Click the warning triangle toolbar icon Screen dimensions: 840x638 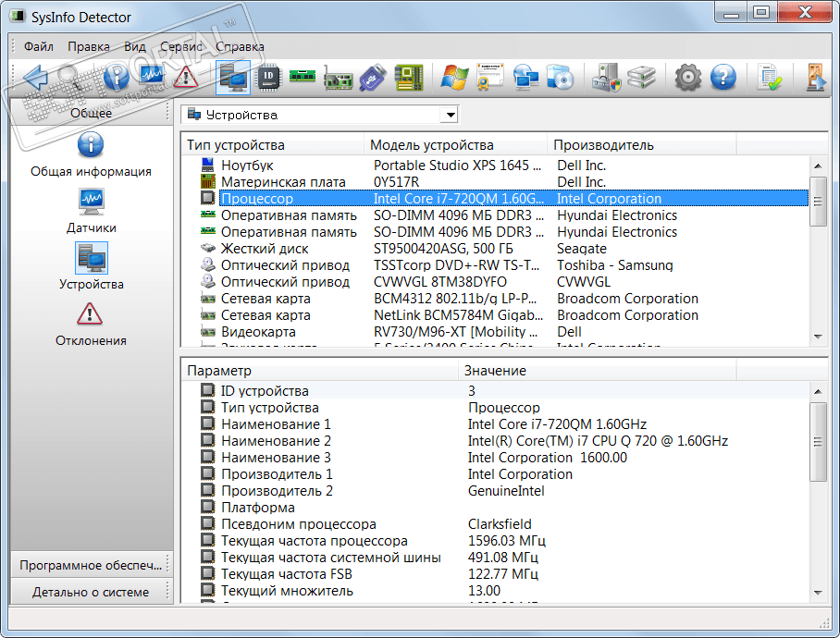[x=185, y=77]
